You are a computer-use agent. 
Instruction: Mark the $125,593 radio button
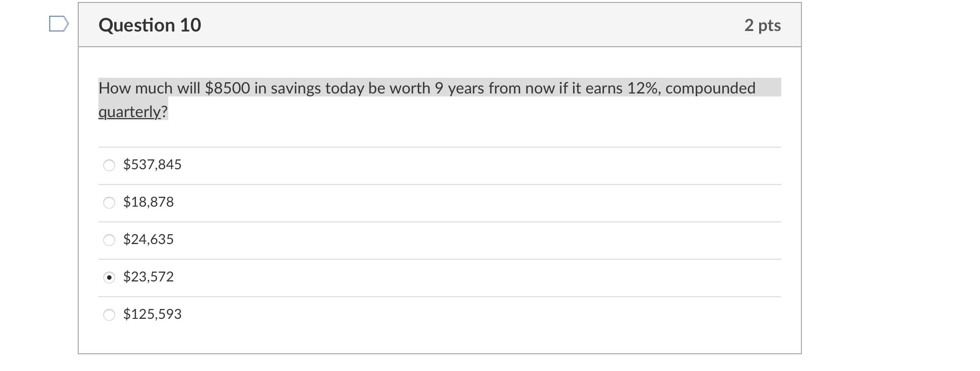[x=109, y=315]
